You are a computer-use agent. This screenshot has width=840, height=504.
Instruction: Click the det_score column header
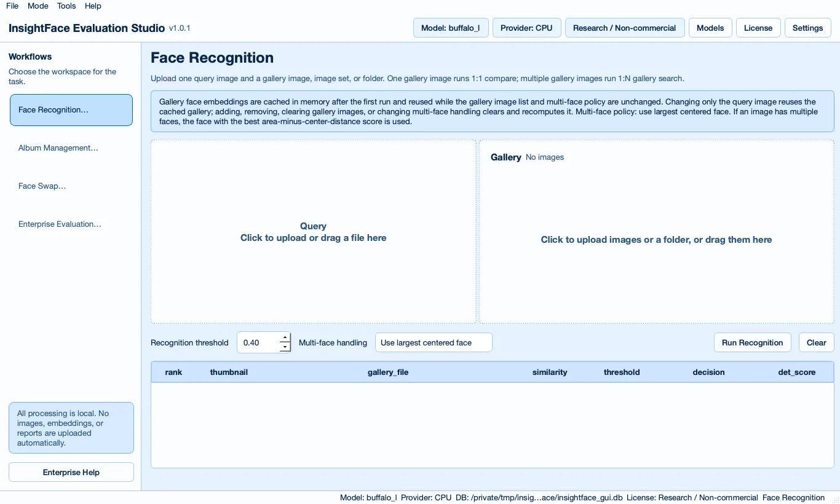tap(797, 372)
